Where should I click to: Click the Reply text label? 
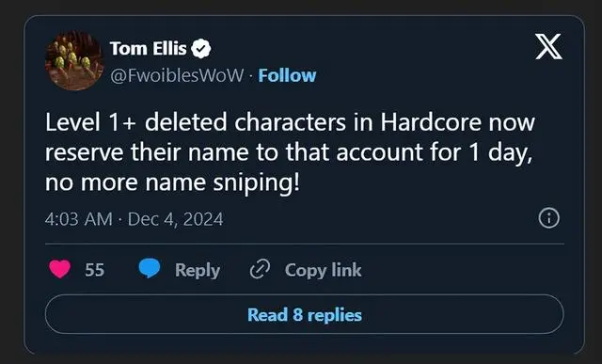point(198,270)
